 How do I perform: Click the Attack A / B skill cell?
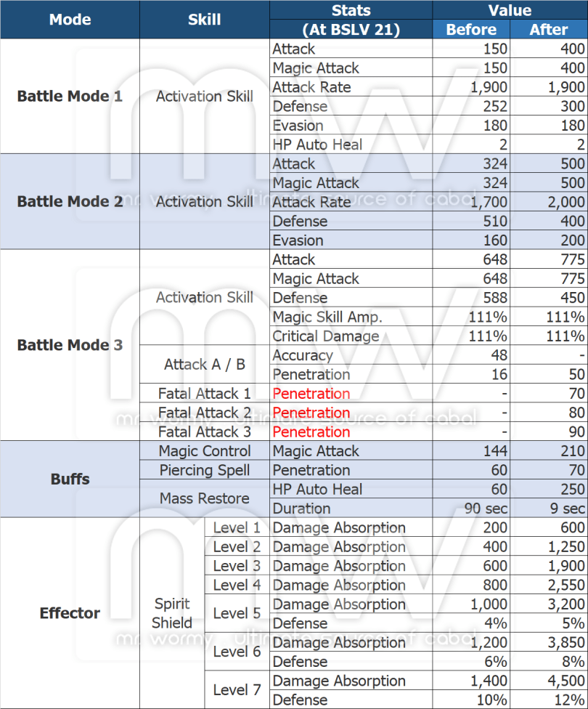[x=205, y=365]
